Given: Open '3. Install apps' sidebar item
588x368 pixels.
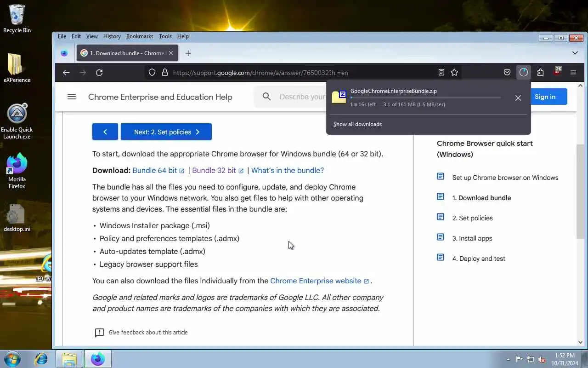Looking at the screenshot, I should click(x=472, y=238).
